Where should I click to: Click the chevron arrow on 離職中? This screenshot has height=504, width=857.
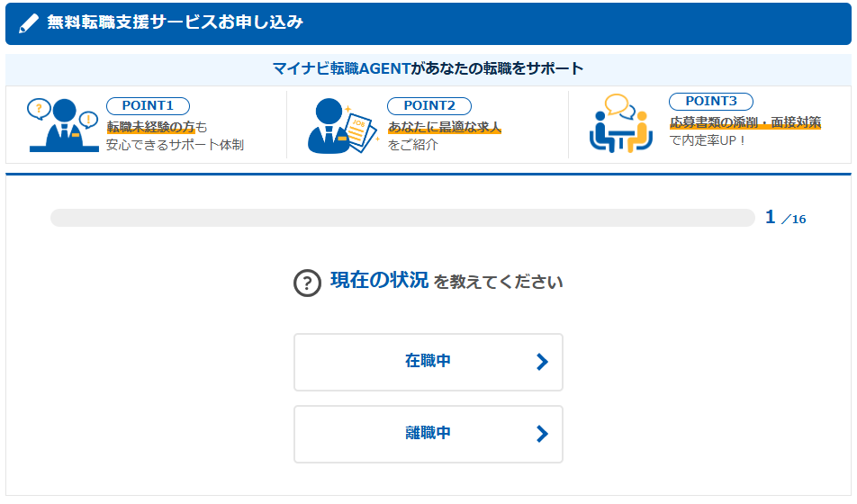542,434
